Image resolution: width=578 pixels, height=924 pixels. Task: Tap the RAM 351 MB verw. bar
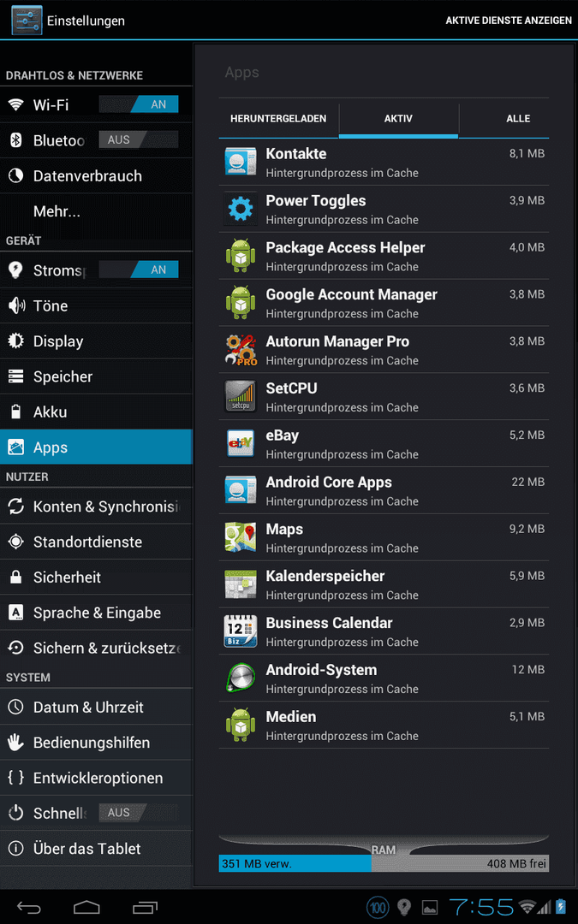pos(295,864)
